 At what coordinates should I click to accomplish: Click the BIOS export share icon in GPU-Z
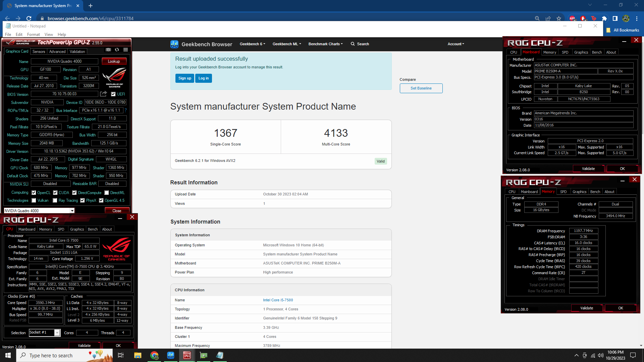(x=104, y=94)
